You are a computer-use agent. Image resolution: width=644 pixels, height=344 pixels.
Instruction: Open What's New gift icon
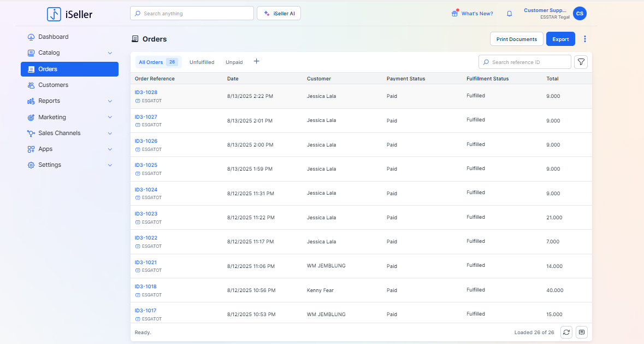pyautogui.click(x=454, y=14)
